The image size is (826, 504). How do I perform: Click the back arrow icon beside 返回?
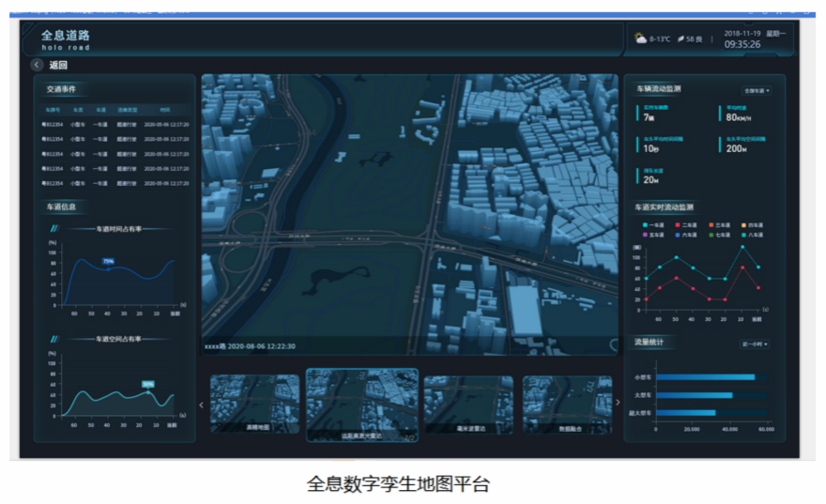pyautogui.click(x=37, y=65)
